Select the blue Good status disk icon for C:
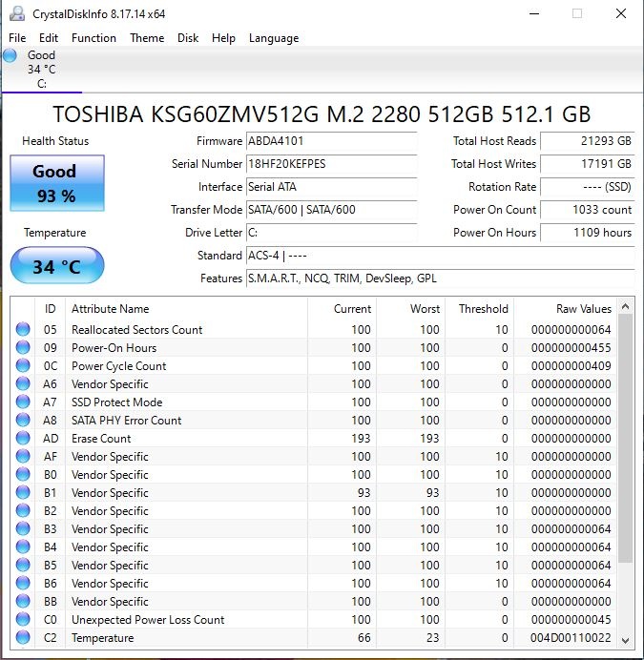Image resolution: width=644 pixels, height=660 pixels. 10,55
